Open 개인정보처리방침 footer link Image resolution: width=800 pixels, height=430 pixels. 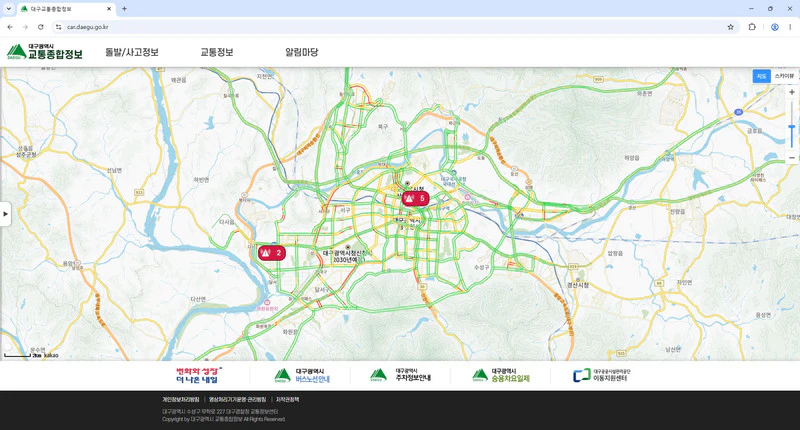point(181,399)
